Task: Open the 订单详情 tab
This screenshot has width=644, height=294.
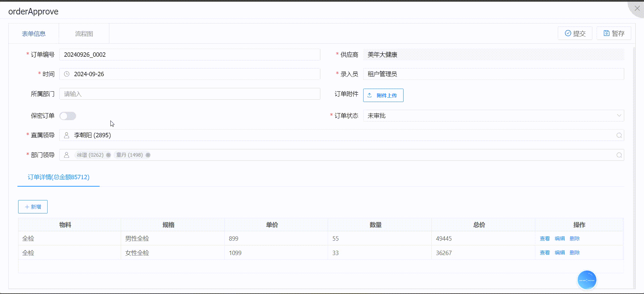Action: (x=58, y=177)
